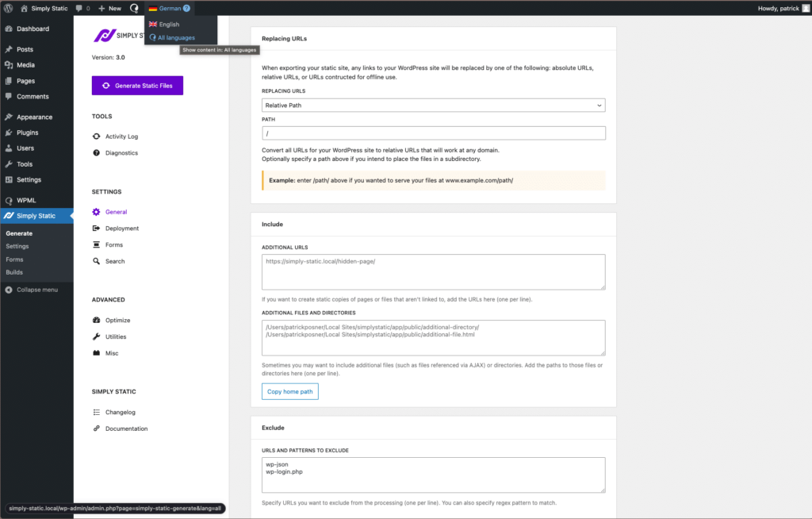
Task: Click the Search magnifier icon
Action: click(96, 261)
